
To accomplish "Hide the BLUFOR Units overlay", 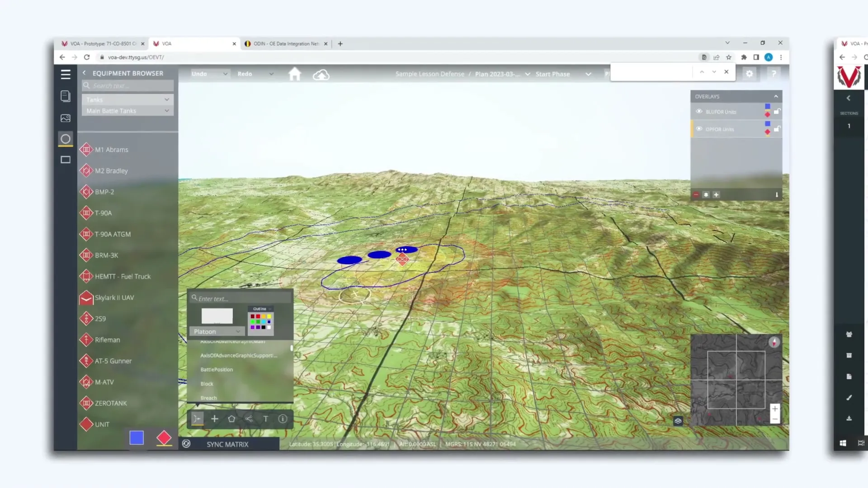I will point(699,111).
